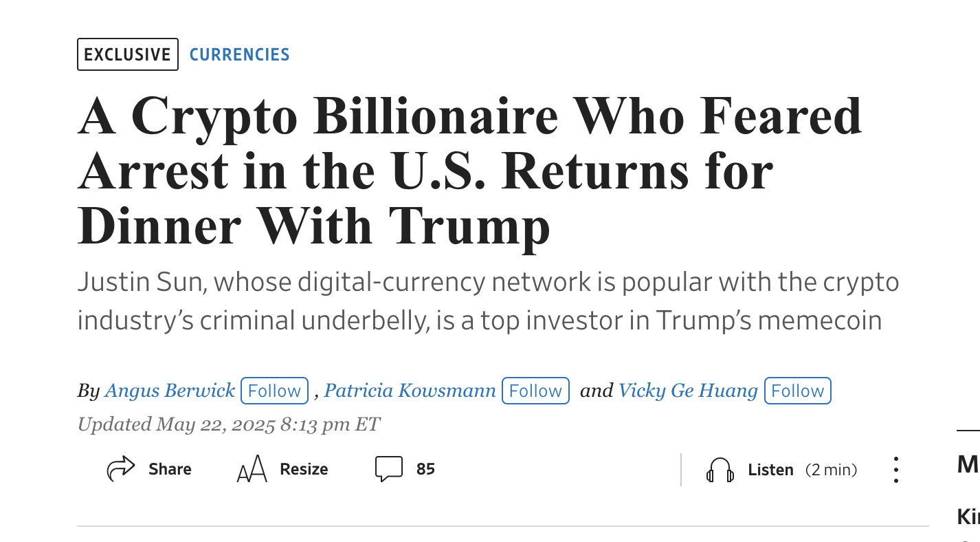Follow author Angus Berwick
The width and height of the screenshot is (980, 542).
click(274, 391)
